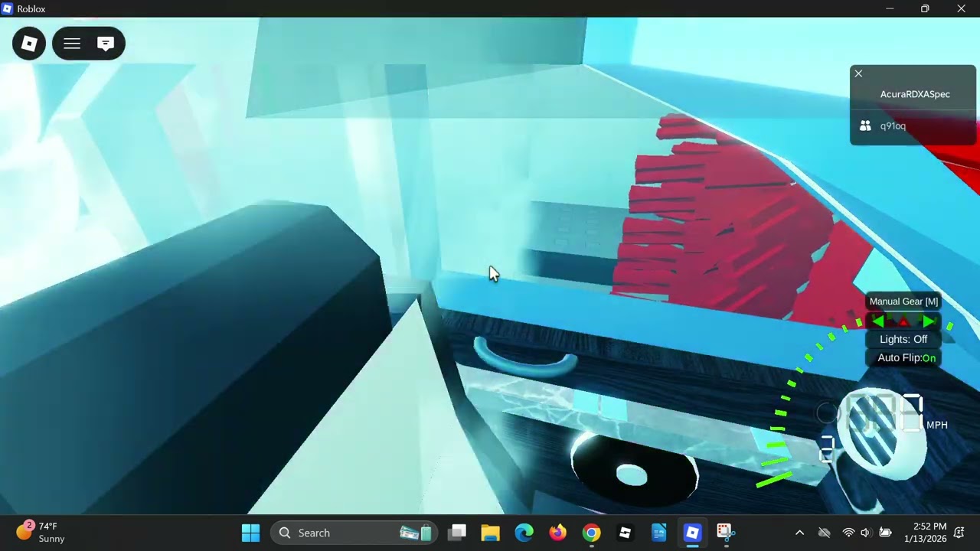Open the volume speaker tray icon
This screenshot has width=980, height=551.
(x=866, y=533)
